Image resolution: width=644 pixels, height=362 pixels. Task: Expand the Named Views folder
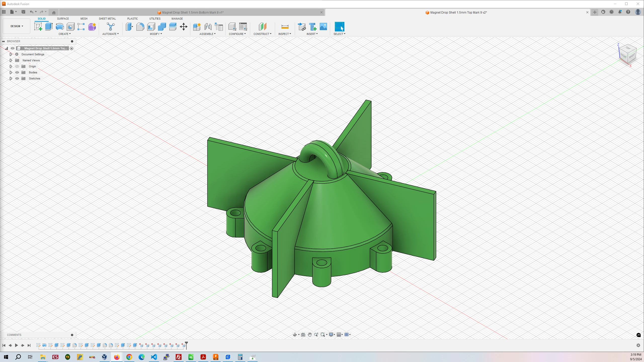[11, 60]
